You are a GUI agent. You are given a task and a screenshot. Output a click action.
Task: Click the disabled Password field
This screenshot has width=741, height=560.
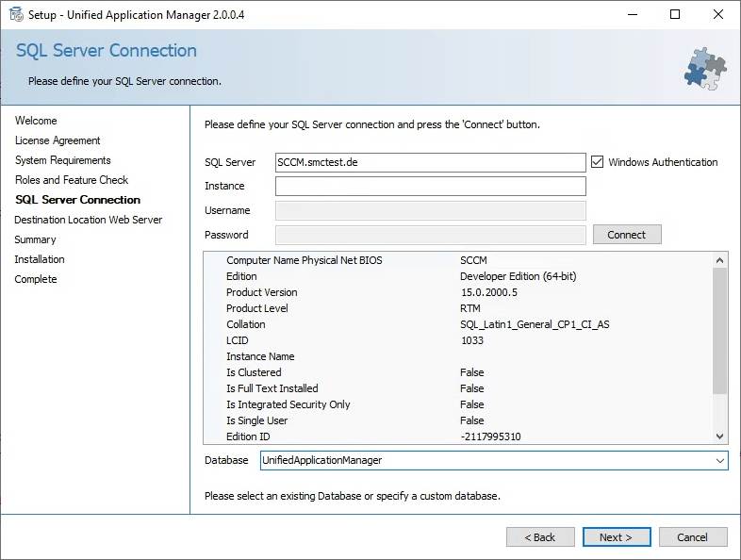[x=431, y=235]
